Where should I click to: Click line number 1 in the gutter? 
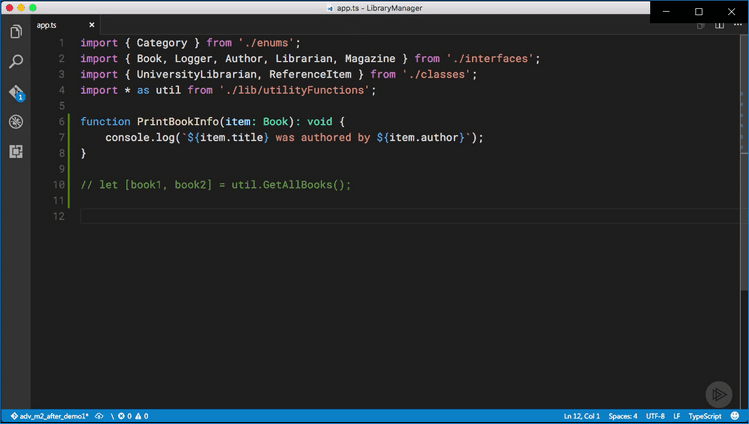pyautogui.click(x=62, y=42)
